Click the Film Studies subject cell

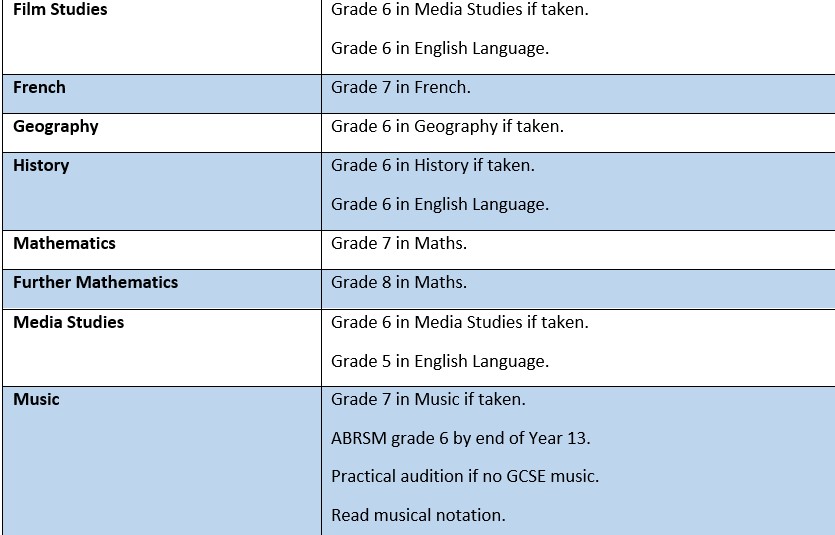click(60, 10)
